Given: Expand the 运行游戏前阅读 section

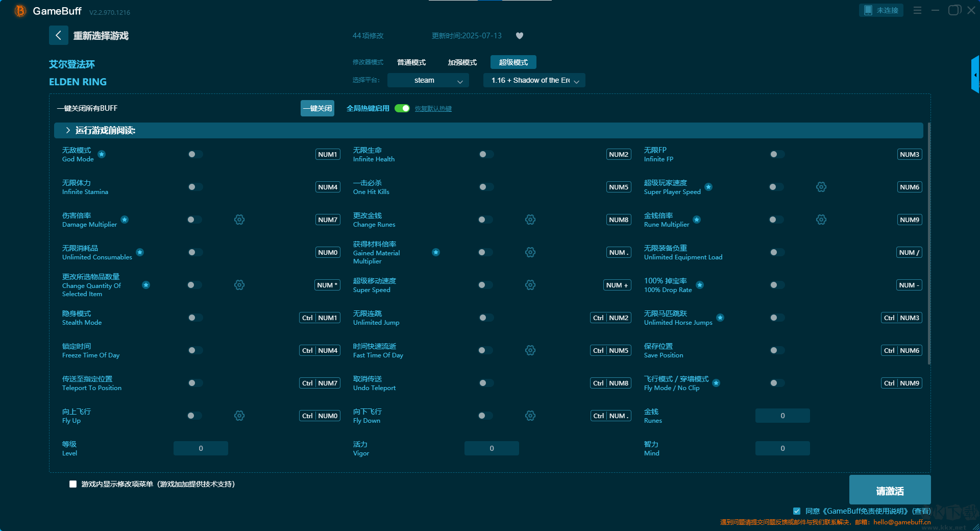Looking at the screenshot, I should [68, 131].
